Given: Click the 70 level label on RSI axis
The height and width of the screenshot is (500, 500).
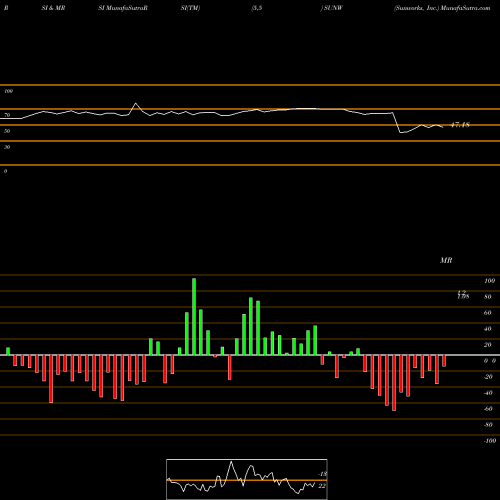Looking at the screenshot, I should 7,115.
